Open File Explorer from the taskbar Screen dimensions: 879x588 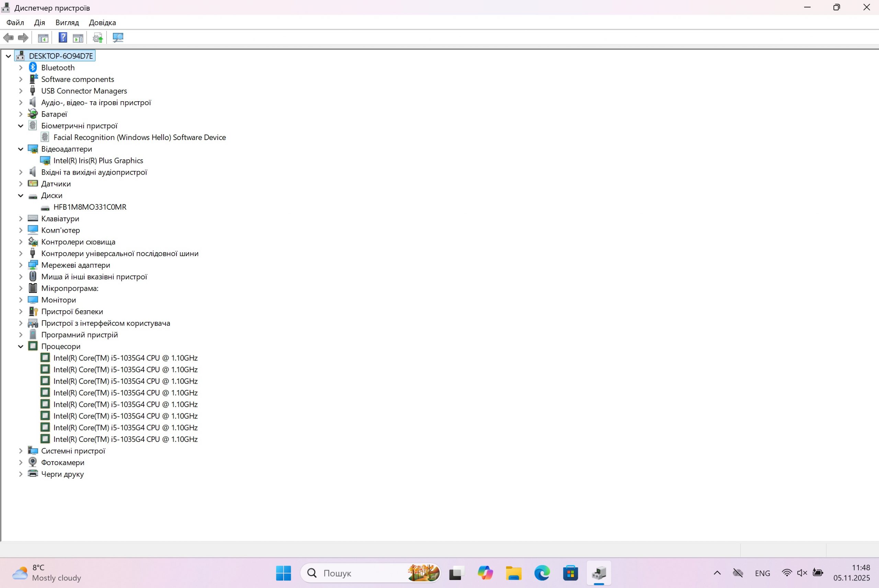(x=513, y=573)
